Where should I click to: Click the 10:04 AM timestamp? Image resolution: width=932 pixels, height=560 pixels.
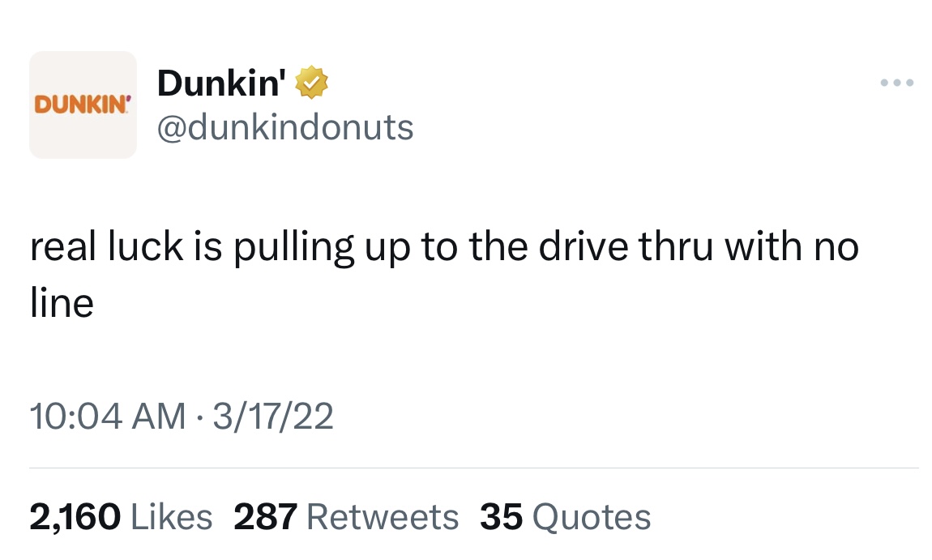[106, 417]
